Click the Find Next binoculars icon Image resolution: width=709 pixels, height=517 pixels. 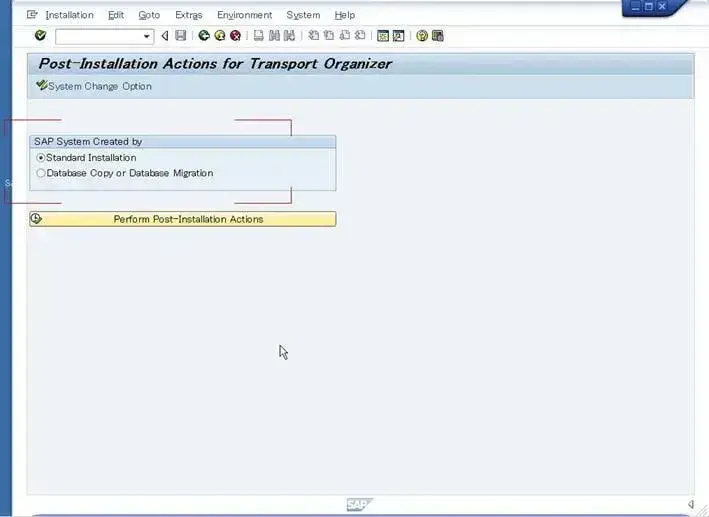click(289, 35)
